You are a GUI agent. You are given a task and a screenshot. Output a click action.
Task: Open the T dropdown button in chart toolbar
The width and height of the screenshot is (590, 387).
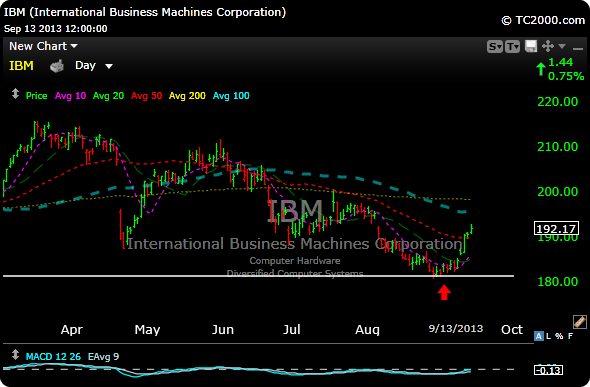[x=512, y=47]
